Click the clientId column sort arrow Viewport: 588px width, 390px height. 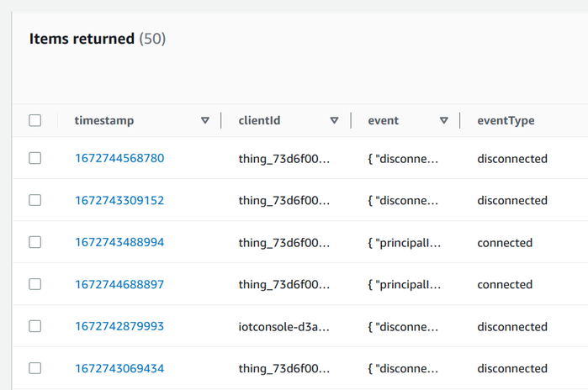point(334,121)
